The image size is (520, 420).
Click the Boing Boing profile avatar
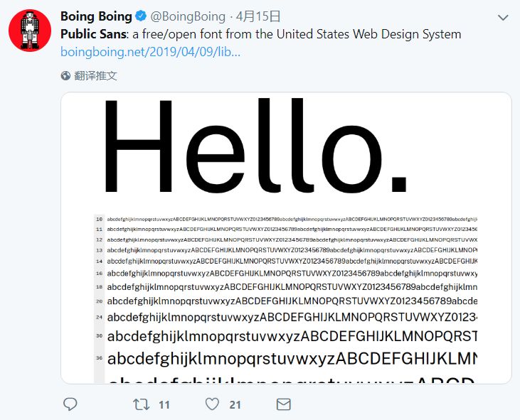29,31
